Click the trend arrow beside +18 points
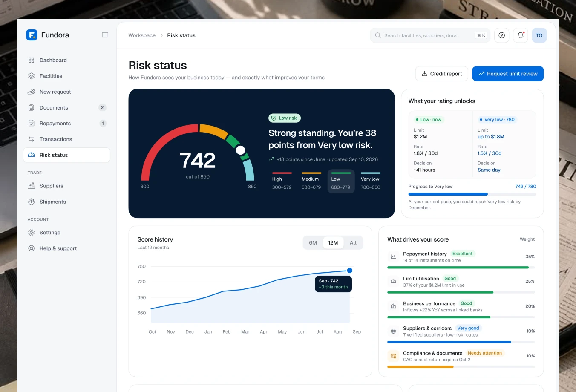576x392 pixels. tap(271, 159)
